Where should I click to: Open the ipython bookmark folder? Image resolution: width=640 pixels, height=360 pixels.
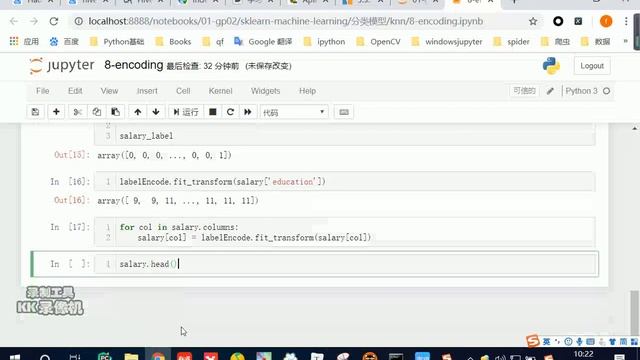point(324,41)
